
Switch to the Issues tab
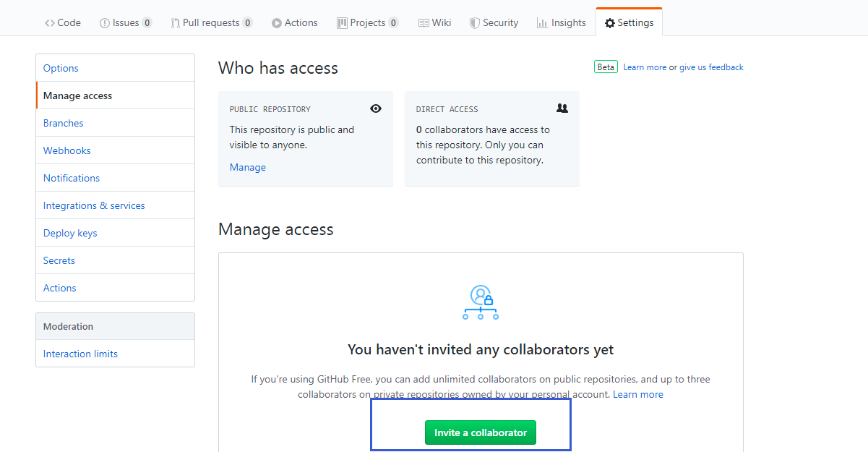[126, 22]
